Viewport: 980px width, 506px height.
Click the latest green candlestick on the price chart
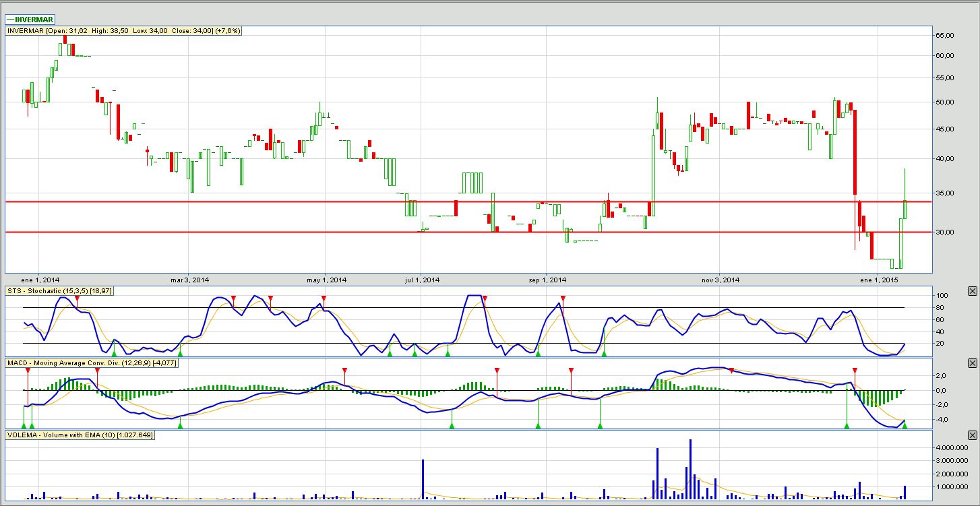tap(905, 209)
